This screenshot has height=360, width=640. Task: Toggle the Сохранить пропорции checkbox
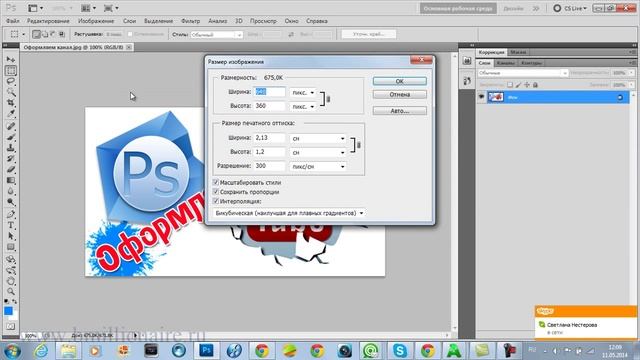[x=216, y=192]
